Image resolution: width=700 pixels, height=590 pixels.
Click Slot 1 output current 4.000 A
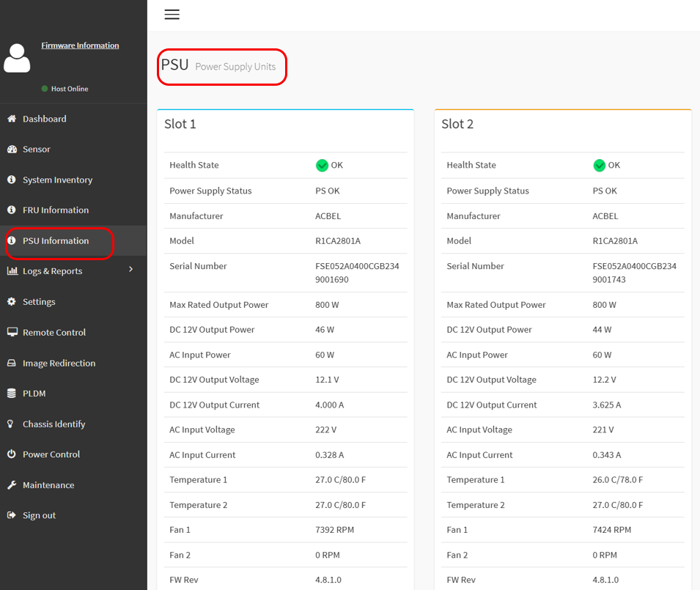(x=329, y=405)
